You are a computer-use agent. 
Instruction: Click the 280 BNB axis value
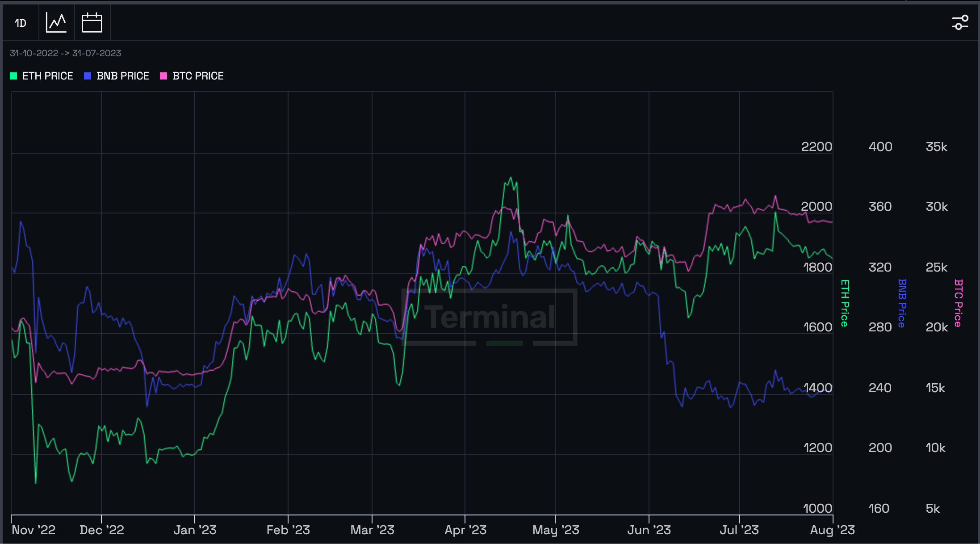pyautogui.click(x=880, y=327)
